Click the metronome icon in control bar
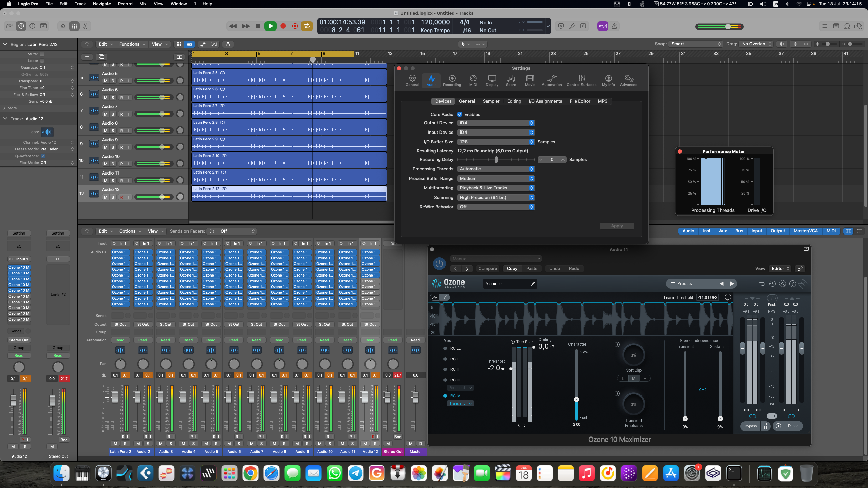Image resolution: width=868 pixels, height=488 pixels. (614, 26)
